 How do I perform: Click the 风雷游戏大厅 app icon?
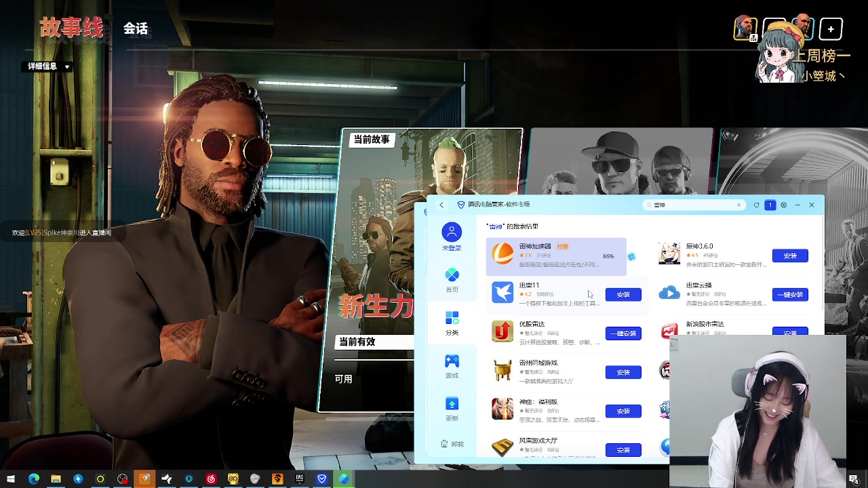click(502, 447)
